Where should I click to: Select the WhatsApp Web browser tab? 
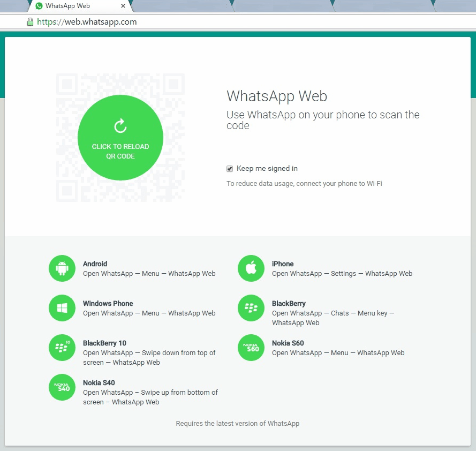(80, 6)
